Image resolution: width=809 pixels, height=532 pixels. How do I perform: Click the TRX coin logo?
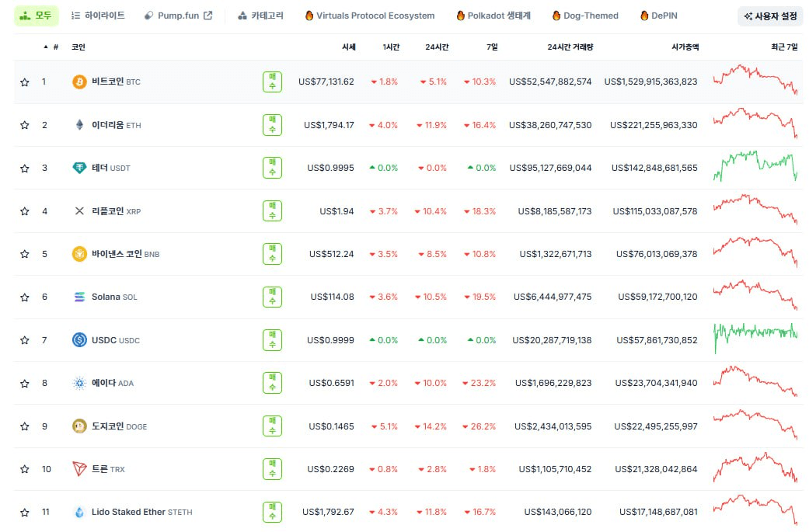coord(79,469)
